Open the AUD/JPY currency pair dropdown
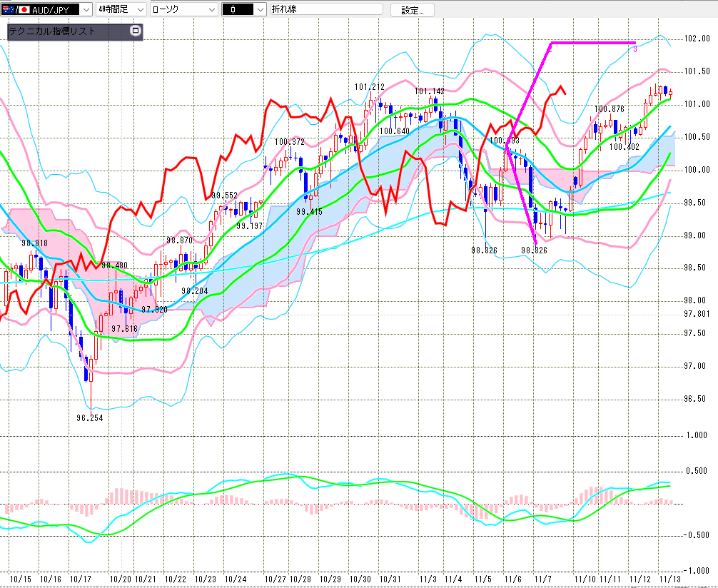 coord(86,10)
